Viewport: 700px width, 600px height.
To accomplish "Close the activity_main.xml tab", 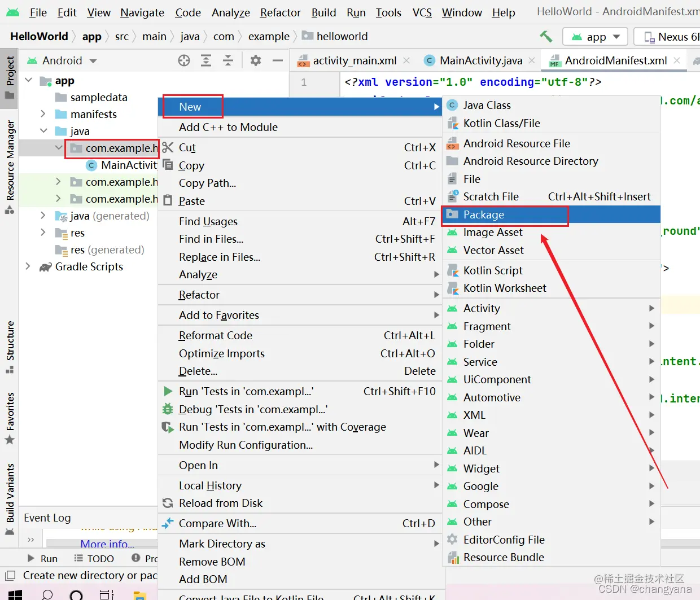I will click(x=408, y=60).
